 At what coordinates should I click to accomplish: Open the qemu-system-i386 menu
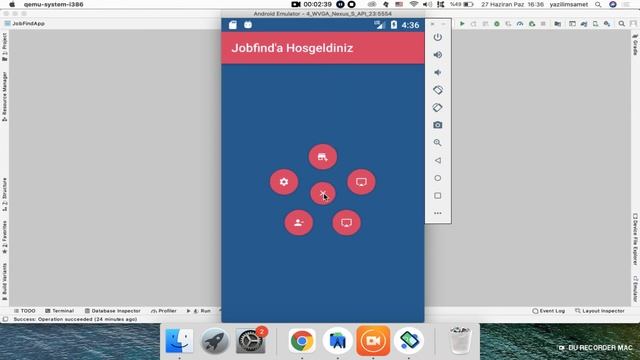(x=53, y=4)
